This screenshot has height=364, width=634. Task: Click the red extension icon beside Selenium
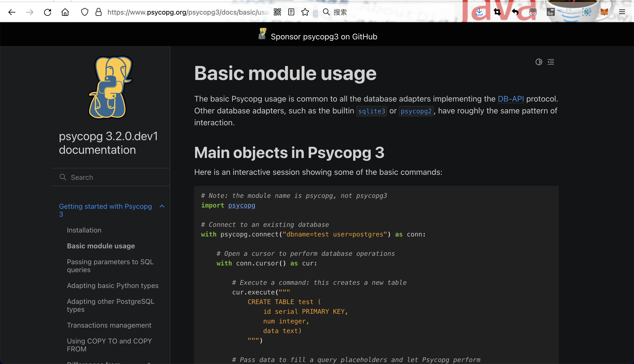click(x=533, y=12)
